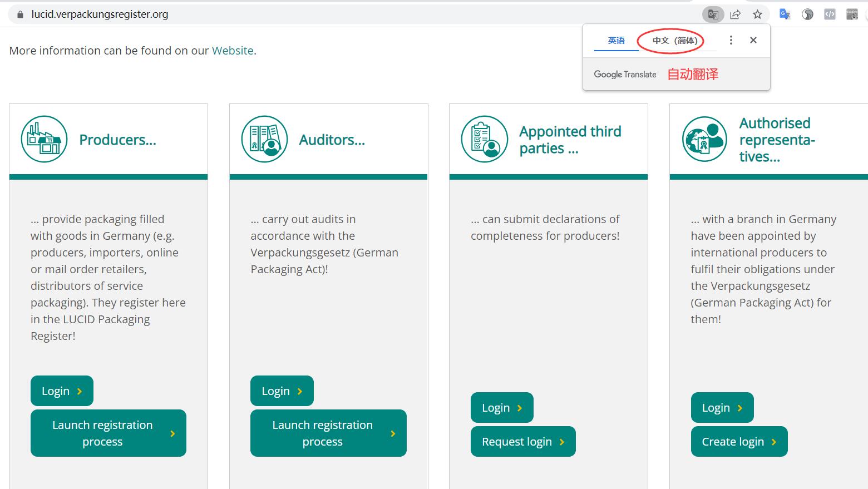Click the Translate this page icon in address bar
This screenshot has height=489, width=868.
click(x=713, y=14)
